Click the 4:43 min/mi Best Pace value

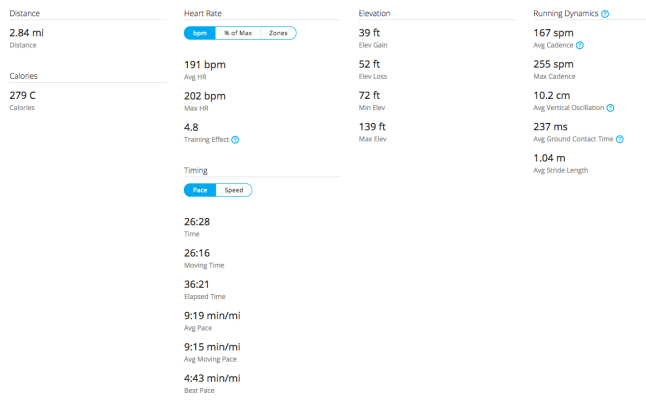point(212,378)
